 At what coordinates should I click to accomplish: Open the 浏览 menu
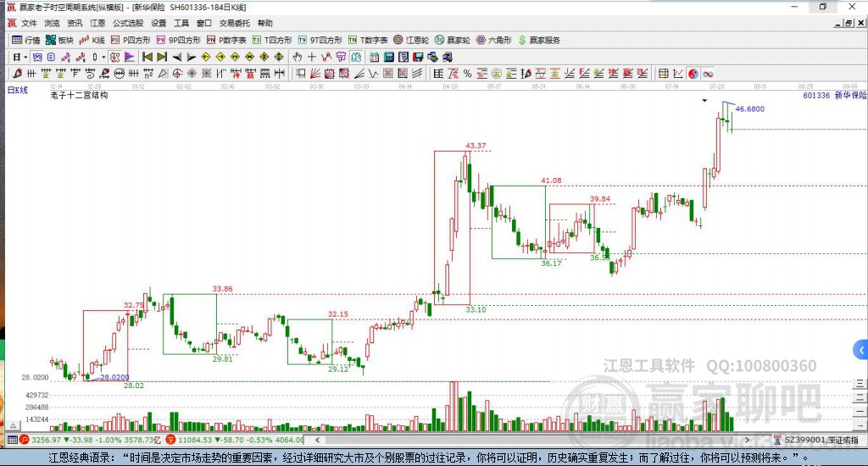pyautogui.click(x=52, y=23)
